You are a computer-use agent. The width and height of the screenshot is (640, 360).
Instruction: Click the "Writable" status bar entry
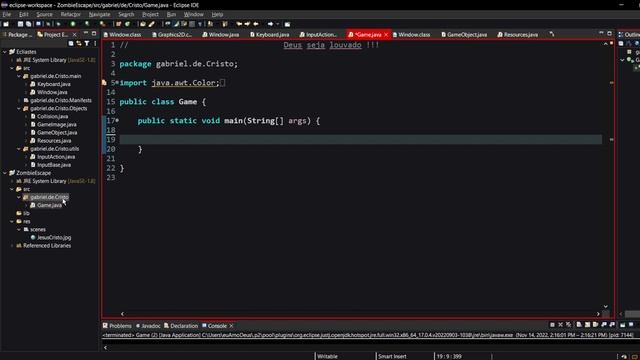pos(327,356)
